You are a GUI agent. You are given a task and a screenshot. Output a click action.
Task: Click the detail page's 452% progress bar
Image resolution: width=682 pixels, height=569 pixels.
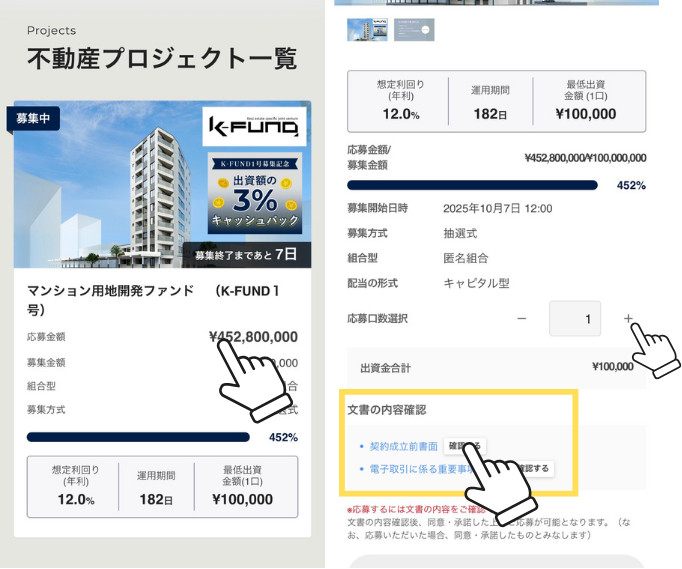click(x=472, y=185)
